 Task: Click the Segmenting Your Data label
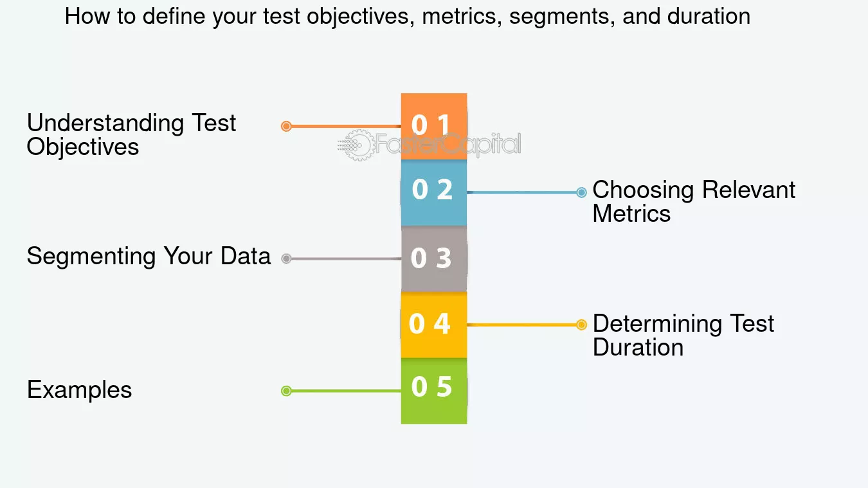[x=149, y=256]
